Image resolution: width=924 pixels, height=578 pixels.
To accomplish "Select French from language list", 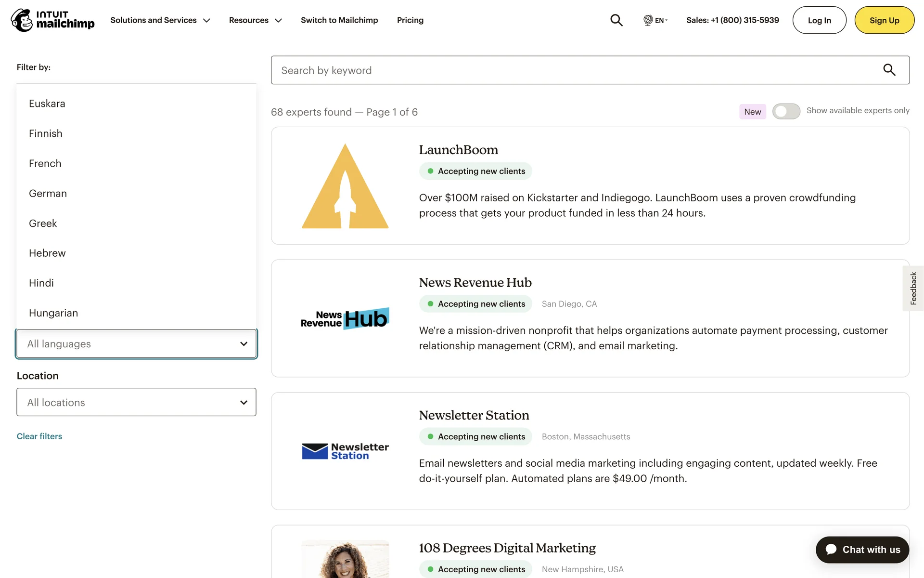I will tap(45, 163).
